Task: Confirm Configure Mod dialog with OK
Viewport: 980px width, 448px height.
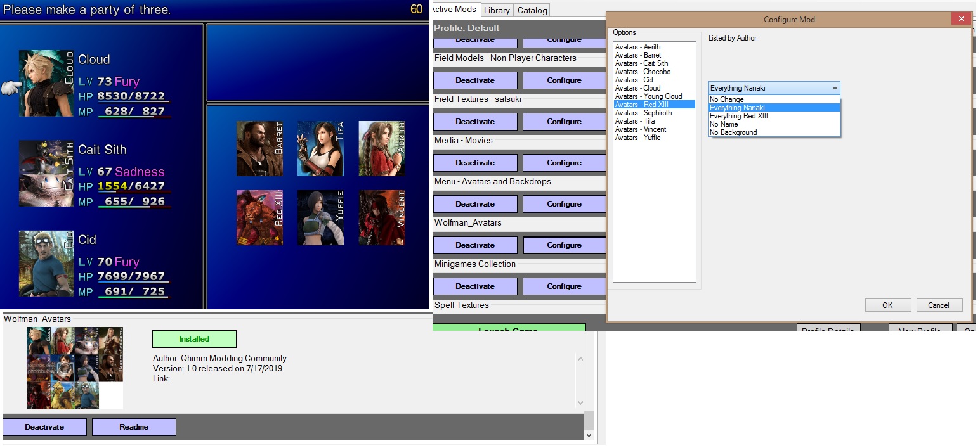Action: (887, 305)
